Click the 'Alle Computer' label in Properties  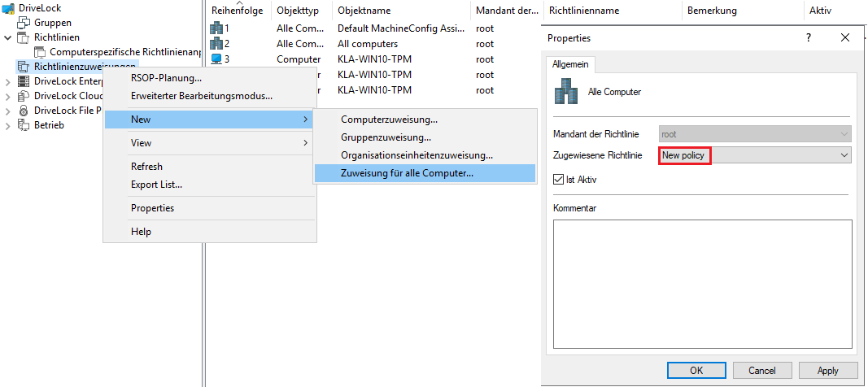[x=614, y=93]
